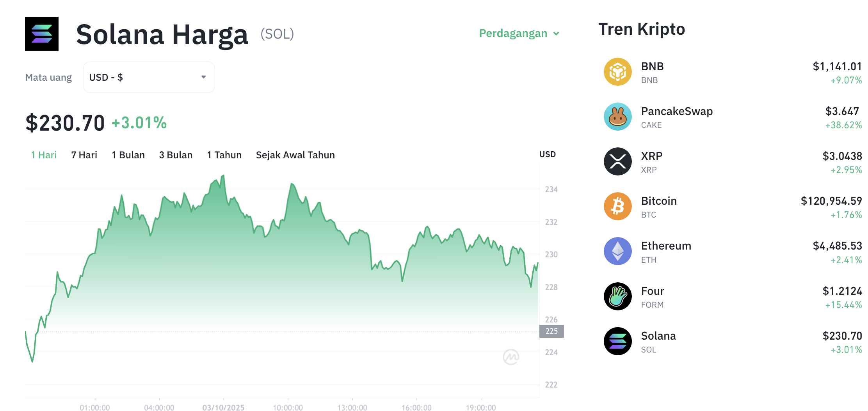Click the XRP coin icon
This screenshot has height=411, width=868.
coord(617,162)
